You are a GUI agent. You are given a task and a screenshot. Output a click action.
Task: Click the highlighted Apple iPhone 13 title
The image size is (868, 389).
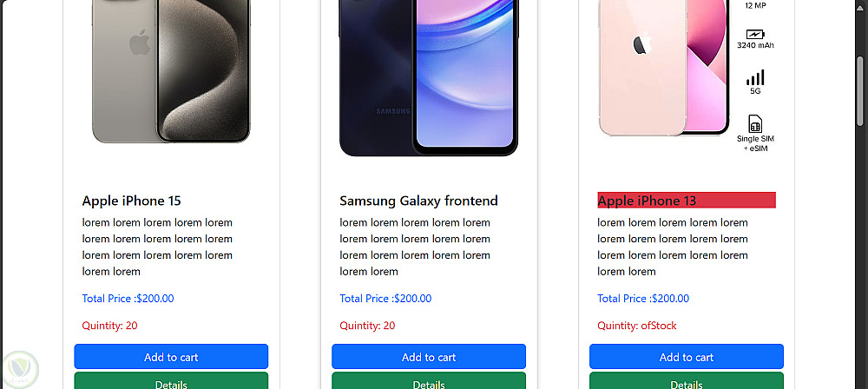coord(686,201)
